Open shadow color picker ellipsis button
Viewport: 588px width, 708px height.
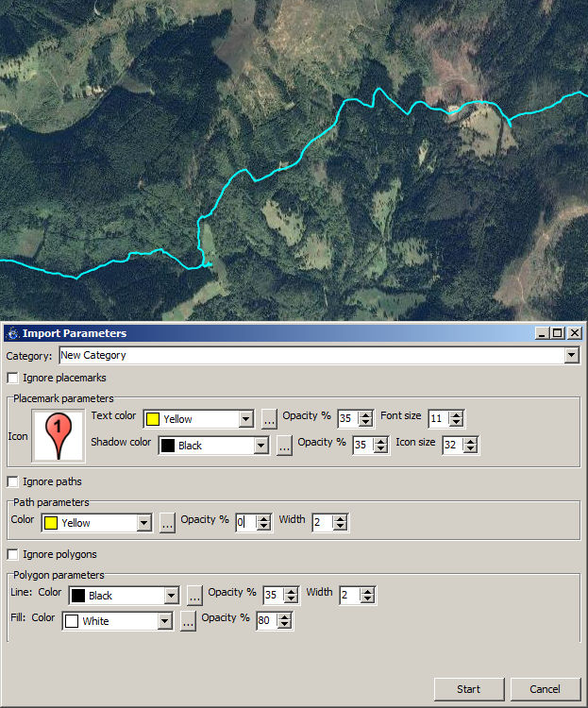(x=284, y=446)
